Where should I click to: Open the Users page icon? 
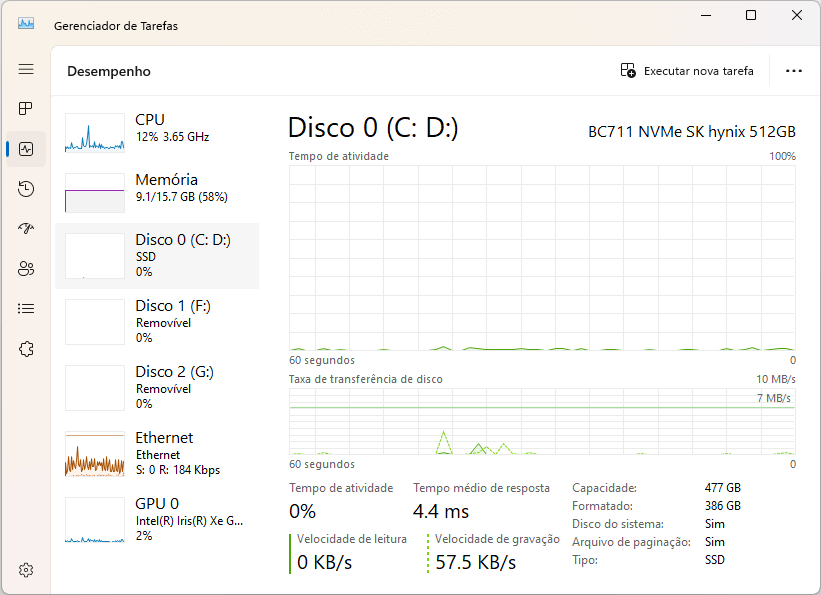click(26, 269)
